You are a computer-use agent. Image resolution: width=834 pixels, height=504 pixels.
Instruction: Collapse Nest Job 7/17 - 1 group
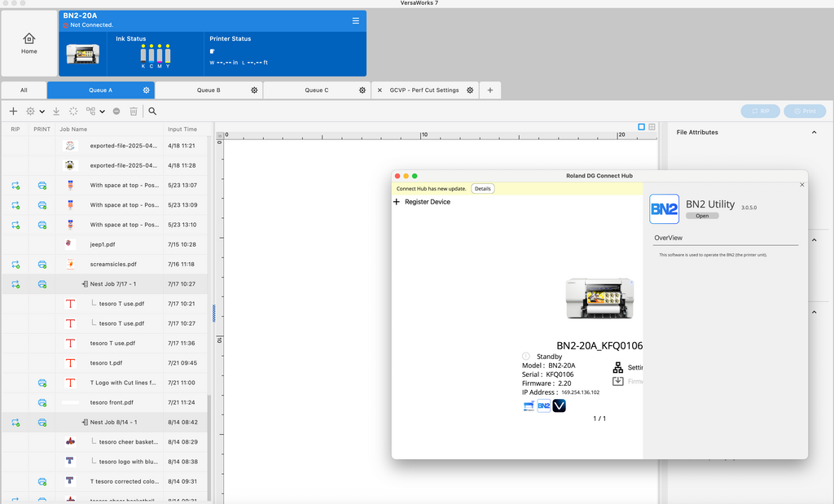pyautogui.click(x=85, y=284)
